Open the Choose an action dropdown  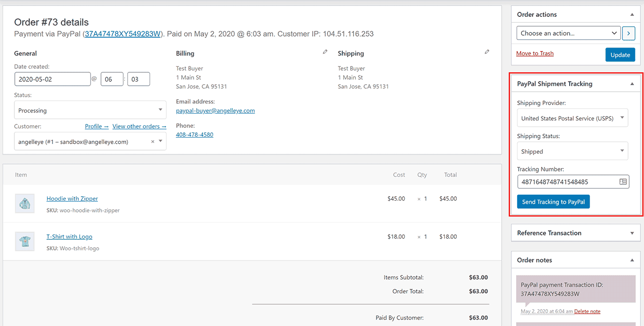(x=568, y=33)
